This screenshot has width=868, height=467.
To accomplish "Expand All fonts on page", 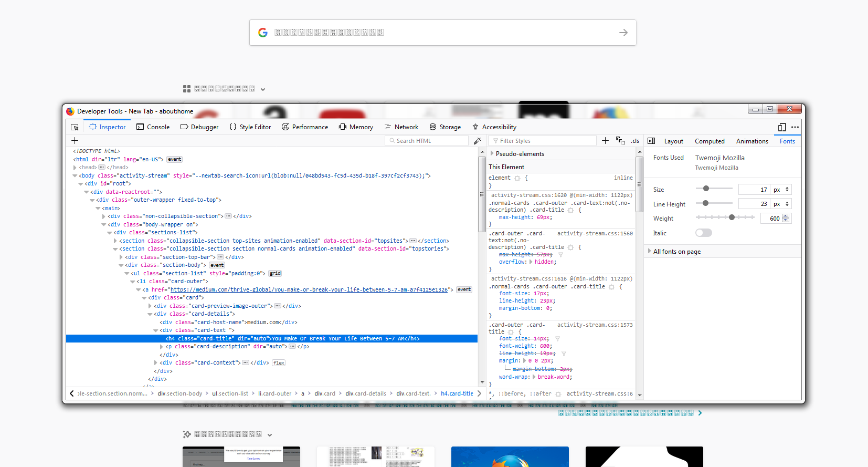I will pyautogui.click(x=650, y=252).
